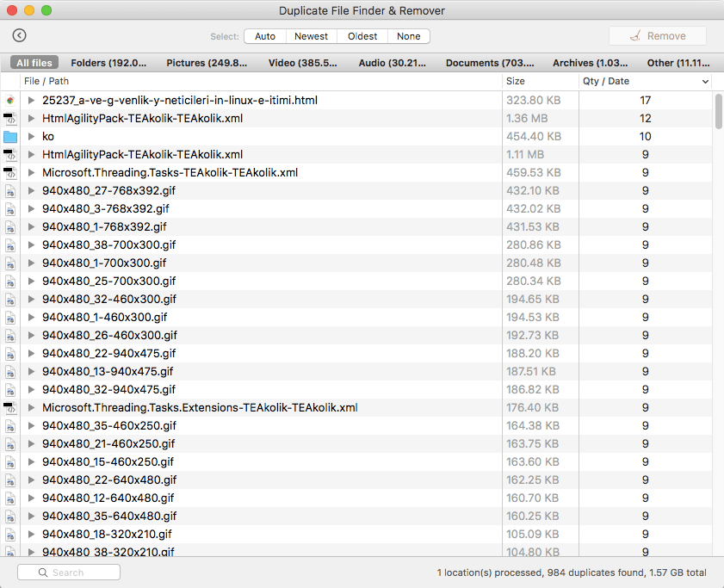724x588 pixels.
Task: Click GIF icon for 940x480_27-768x392.gif
Action: [10, 191]
